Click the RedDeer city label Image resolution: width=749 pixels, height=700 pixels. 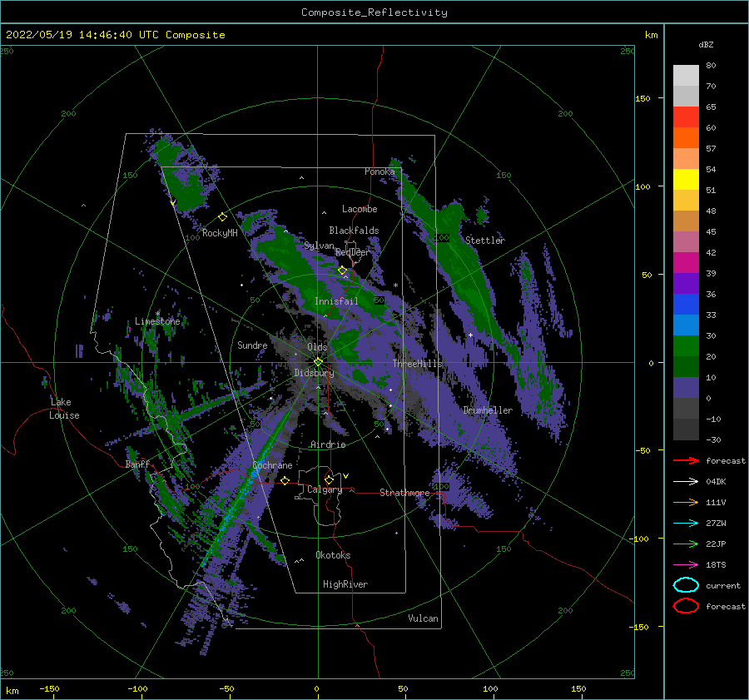coord(353,252)
